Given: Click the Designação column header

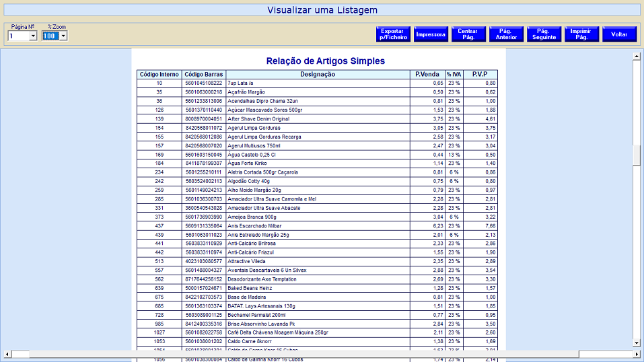Looking at the screenshot, I should [x=318, y=74].
